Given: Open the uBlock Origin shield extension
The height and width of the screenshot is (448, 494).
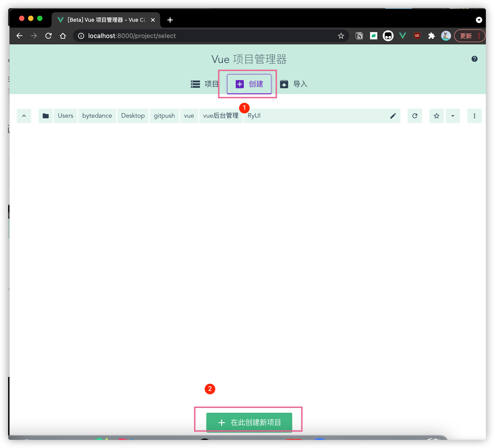Looking at the screenshot, I should 417,36.
